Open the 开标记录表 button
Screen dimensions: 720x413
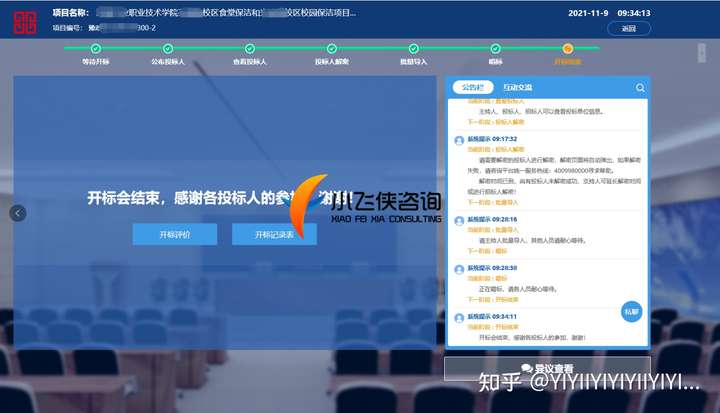274,234
